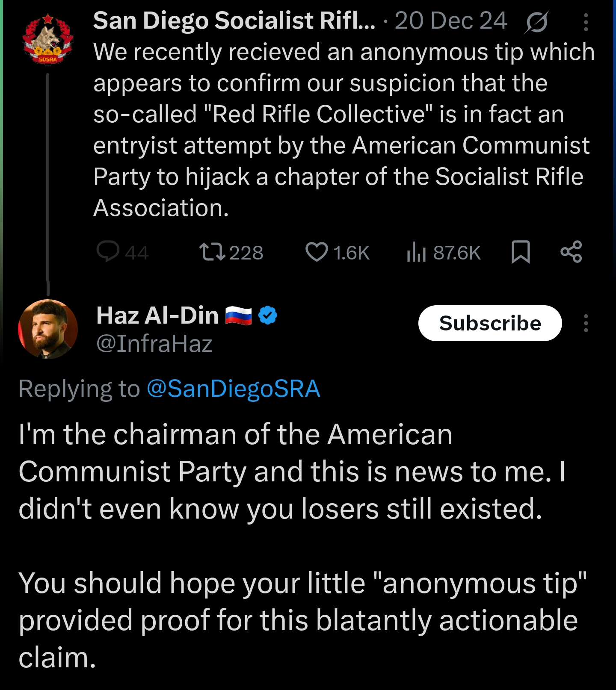Click the San Diego Socialist Rifle account name
Viewport: 616px width, 690px height.
234,21
